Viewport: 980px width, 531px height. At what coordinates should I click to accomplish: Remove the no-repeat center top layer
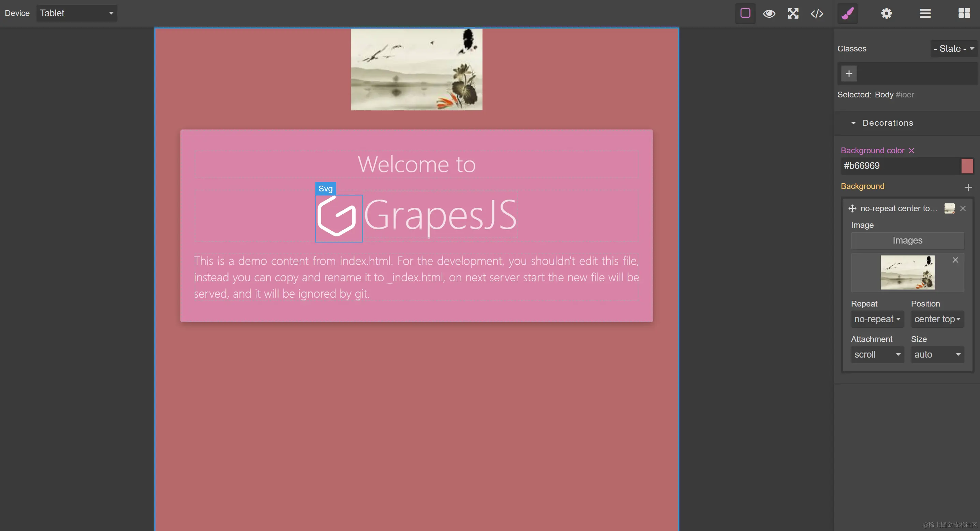pyautogui.click(x=963, y=208)
